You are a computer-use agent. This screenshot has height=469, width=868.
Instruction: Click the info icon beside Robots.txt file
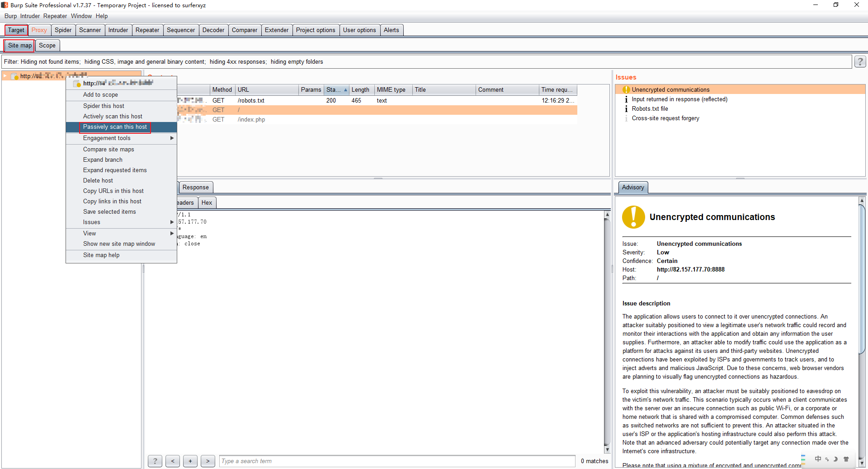(x=626, y=108)
